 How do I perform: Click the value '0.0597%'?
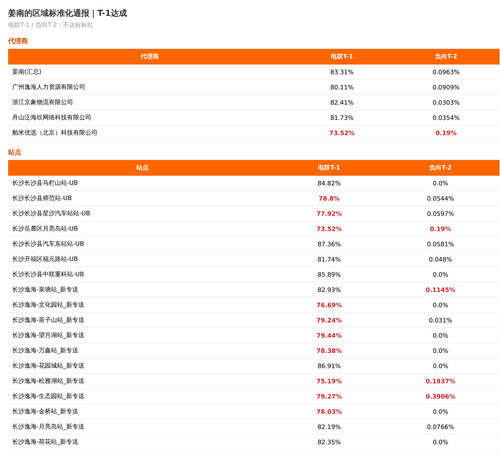coord(440,214)
